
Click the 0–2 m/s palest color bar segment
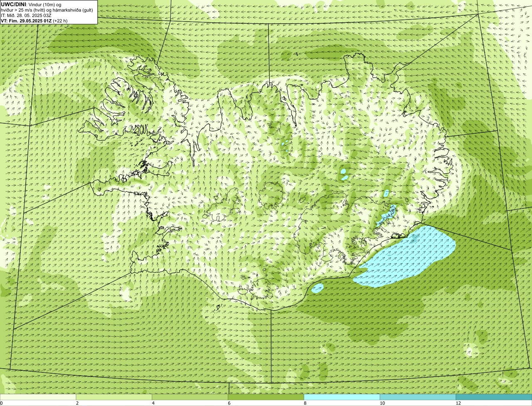[38, 397]
